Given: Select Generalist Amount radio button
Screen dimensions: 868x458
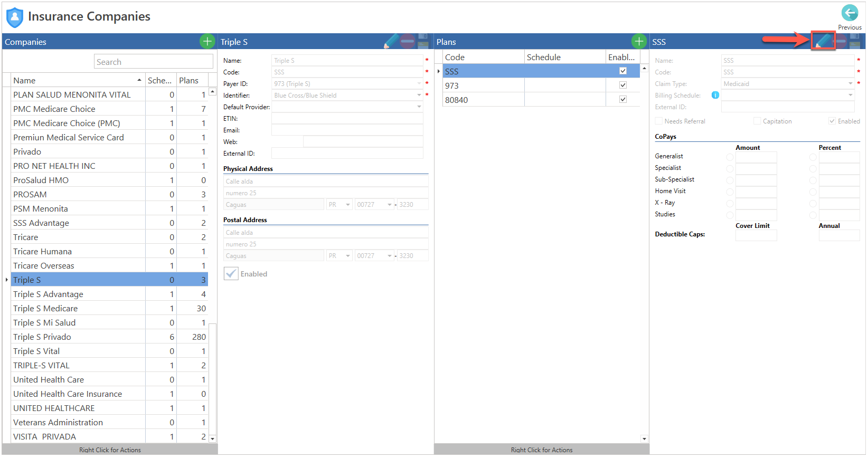Looking at the screenshot, I should click(x=730, y=157).
